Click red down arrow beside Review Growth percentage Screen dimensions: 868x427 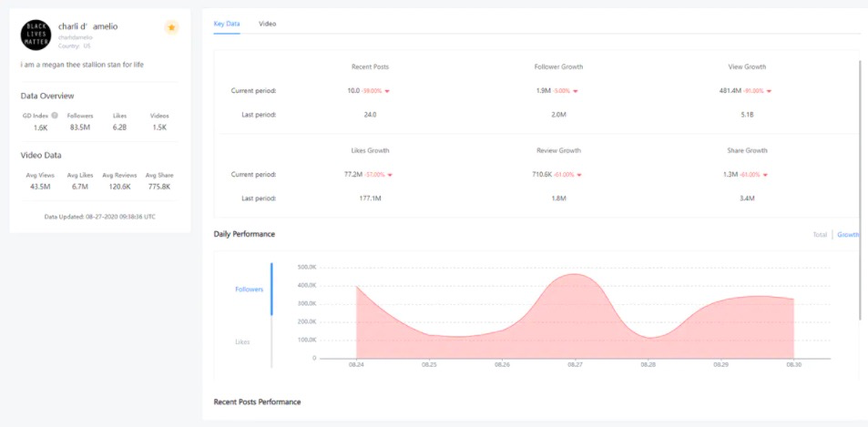[578, 175]
